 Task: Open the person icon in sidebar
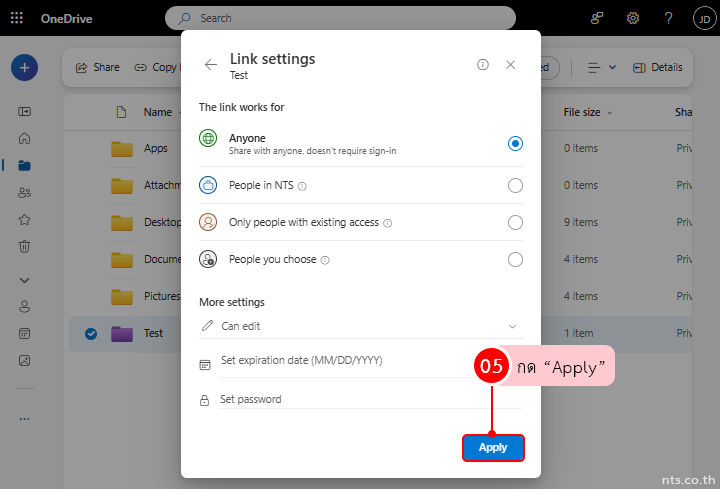click(x=24, y=306)
